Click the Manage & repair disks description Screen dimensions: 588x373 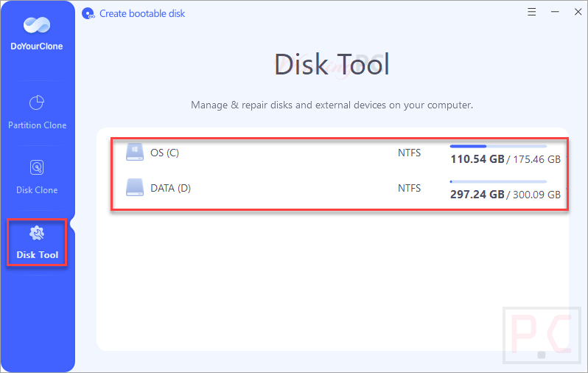(x=332, y=105)
